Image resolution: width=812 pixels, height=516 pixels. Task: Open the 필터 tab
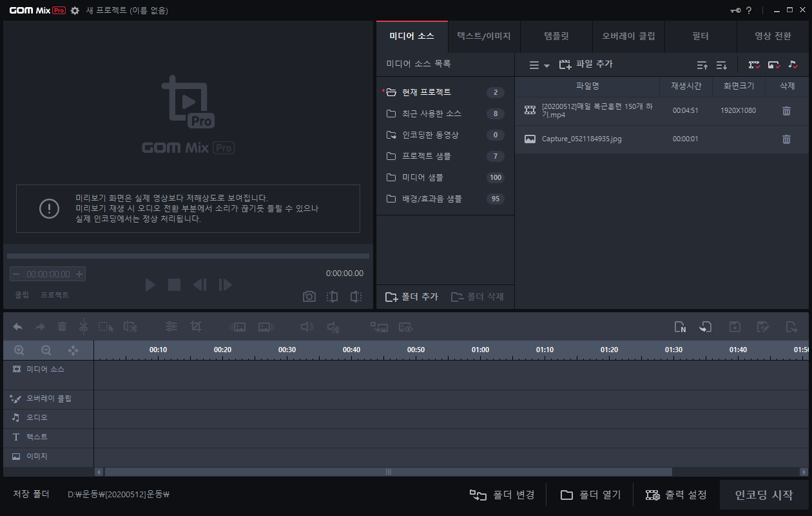(x=701, y=36)
